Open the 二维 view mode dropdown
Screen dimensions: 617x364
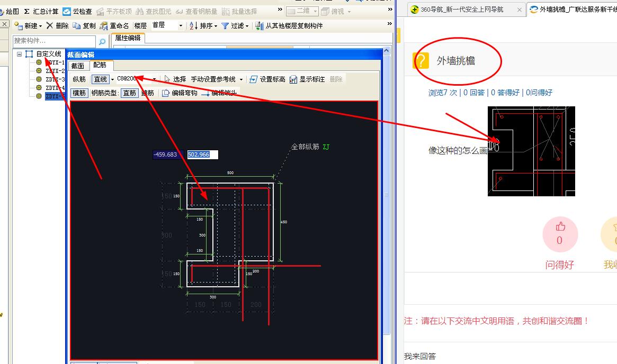[x=302, y=12]
